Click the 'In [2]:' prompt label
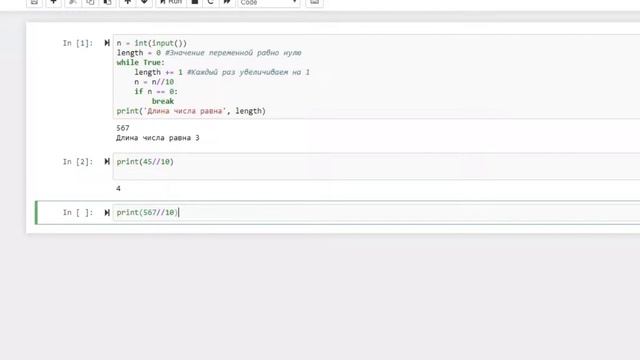640x360 pixels. click(78, 162)
